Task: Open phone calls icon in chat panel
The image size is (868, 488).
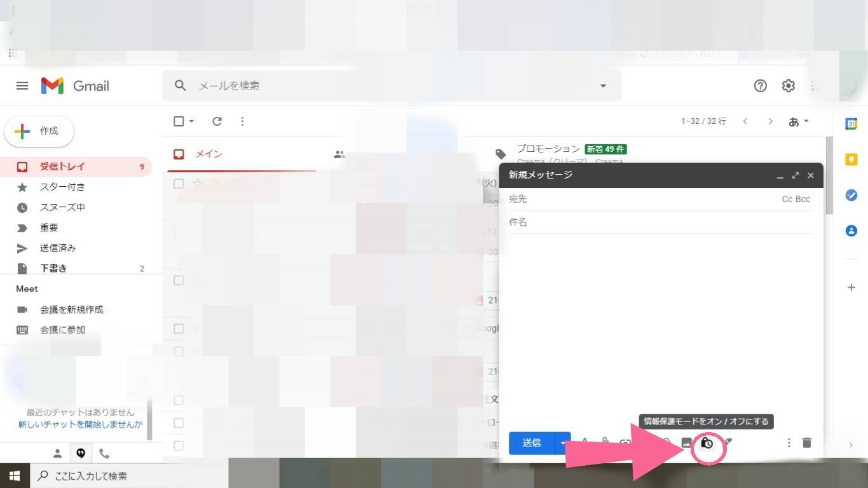Action: coord(104,454)
